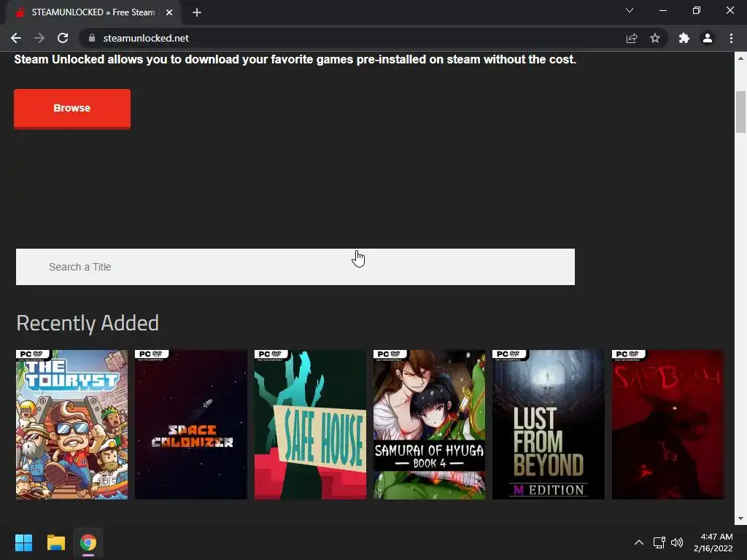Image resolution: width=747 pixels, height=560 pixels.
Task: Show hidden system tray icons
Action: click(x=639, y=542)
